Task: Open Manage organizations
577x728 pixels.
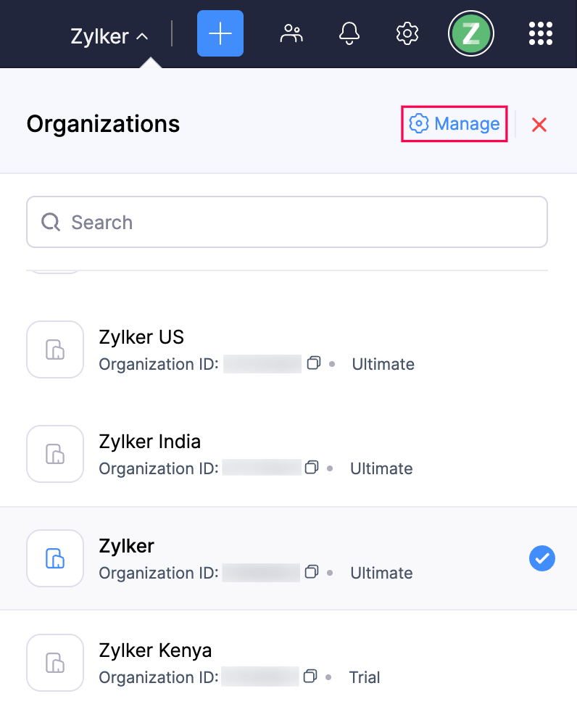Action: click(x=454, y=124)
